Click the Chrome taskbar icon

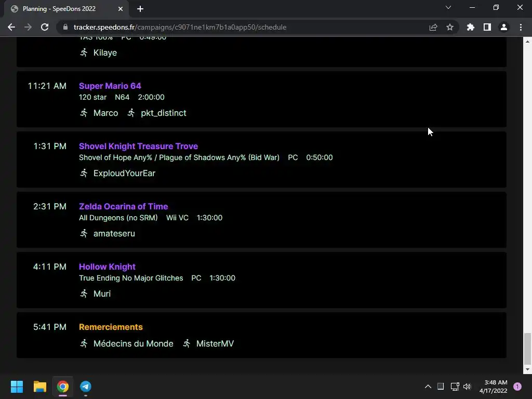tap(63, 387)
